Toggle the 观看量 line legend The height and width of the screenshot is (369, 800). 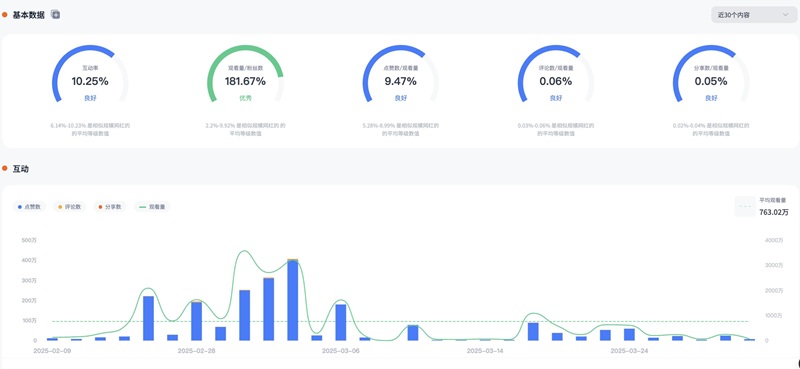152,207
